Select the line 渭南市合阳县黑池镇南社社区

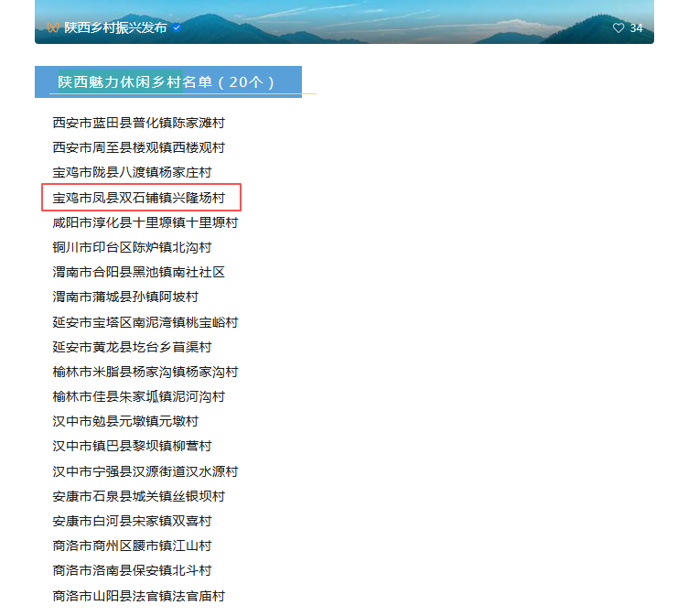pos(139,272)
